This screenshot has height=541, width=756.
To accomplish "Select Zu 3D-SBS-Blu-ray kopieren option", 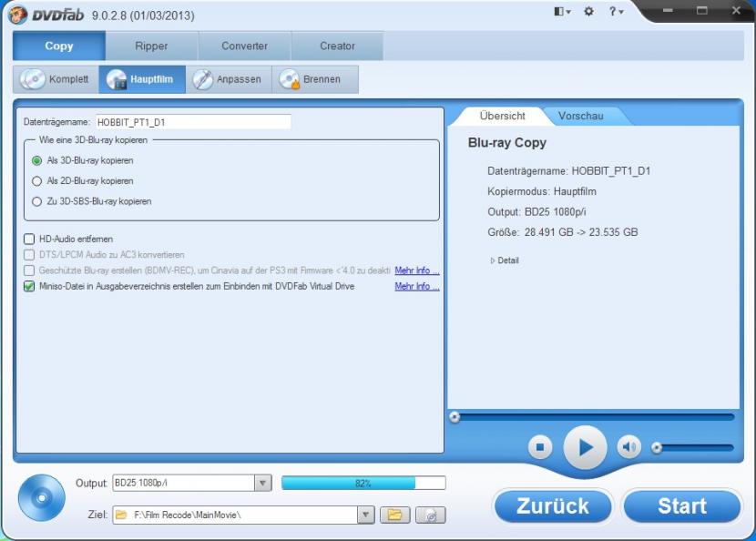I will 36,201.
